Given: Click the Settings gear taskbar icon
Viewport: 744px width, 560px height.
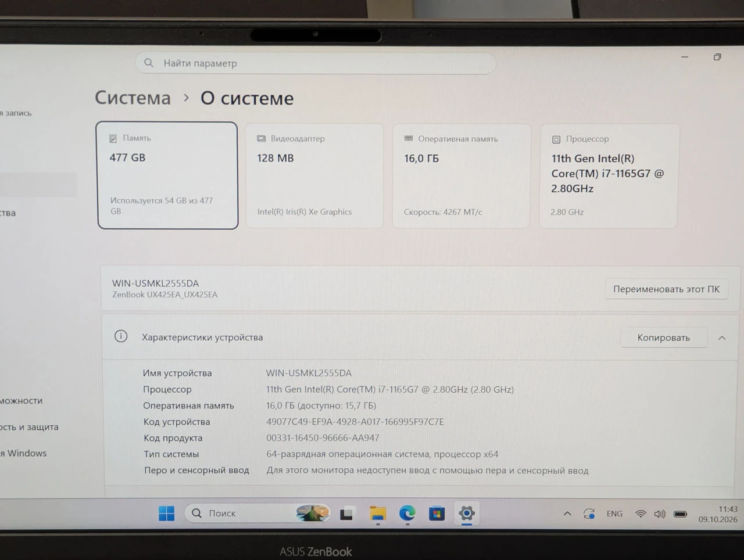Looking at the screenshot, I should [x=467, y=514].
